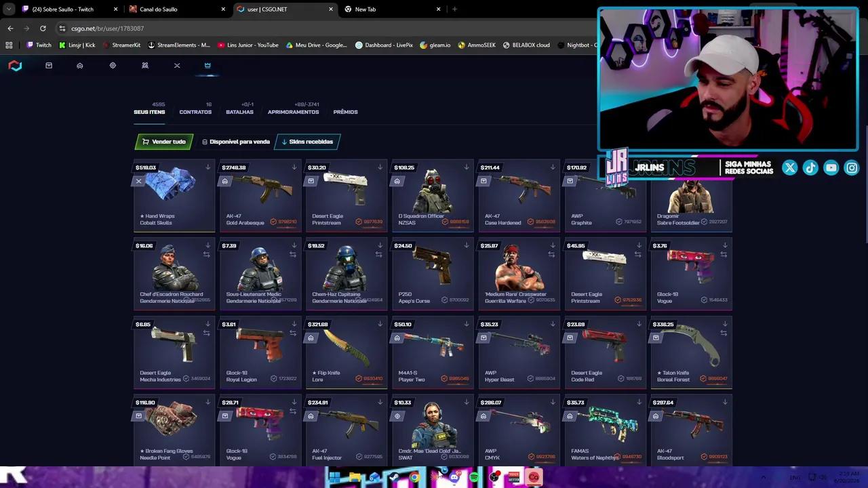Open the Flip Knife Lore item thumbnail
The width and height of the screenshot is (868, 488).
[347, 346]
